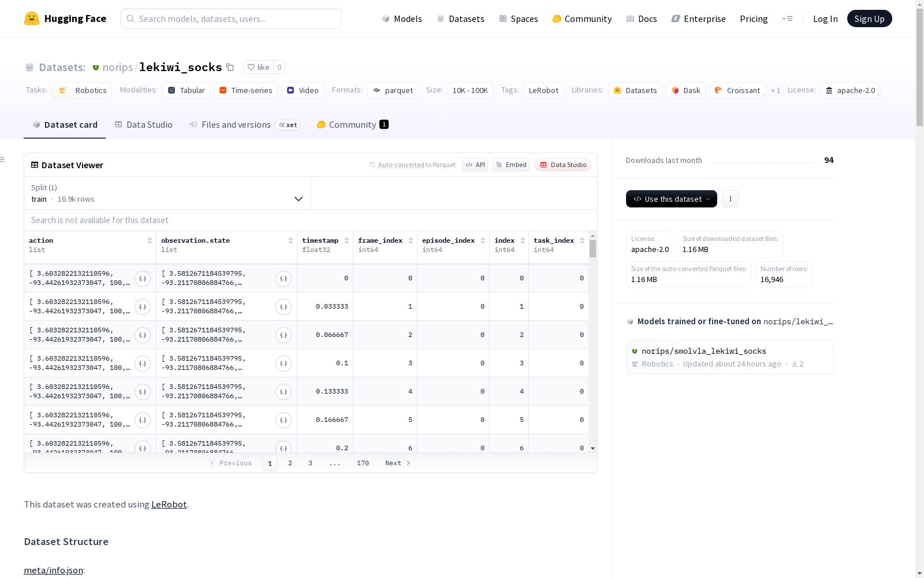Screen dimensions: 924x578
Task: Expand observation.state JSON in the 0.033333 row
Action: coord(284,307)
